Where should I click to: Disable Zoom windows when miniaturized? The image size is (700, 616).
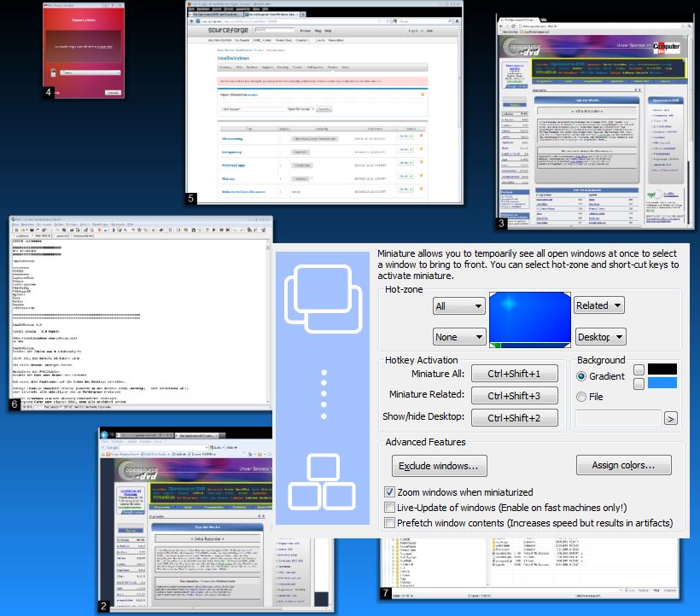(x=390, y=492)
